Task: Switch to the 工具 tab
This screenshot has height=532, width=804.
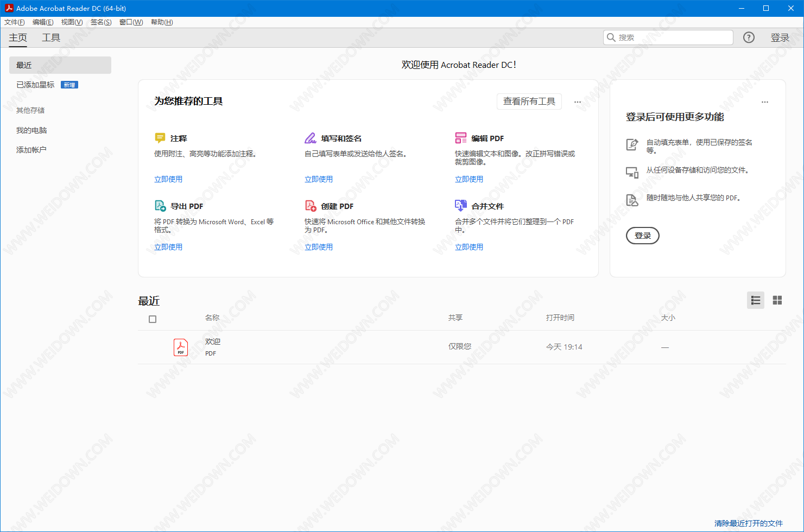Action: coord(51,37)
